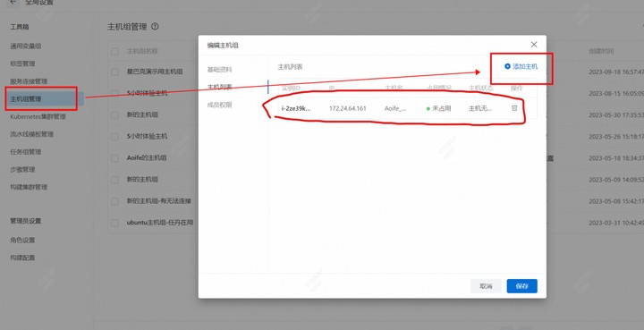Screen dimensions: 644x330
Task: Toggle the select-all checkbox in table header
Action: pos(114,51)
